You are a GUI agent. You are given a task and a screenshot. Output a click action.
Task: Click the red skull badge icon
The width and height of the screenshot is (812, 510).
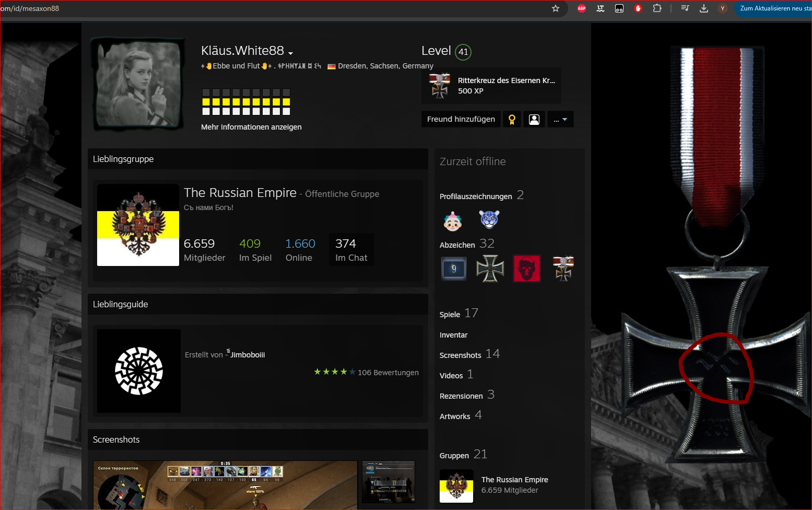[526, 269]
